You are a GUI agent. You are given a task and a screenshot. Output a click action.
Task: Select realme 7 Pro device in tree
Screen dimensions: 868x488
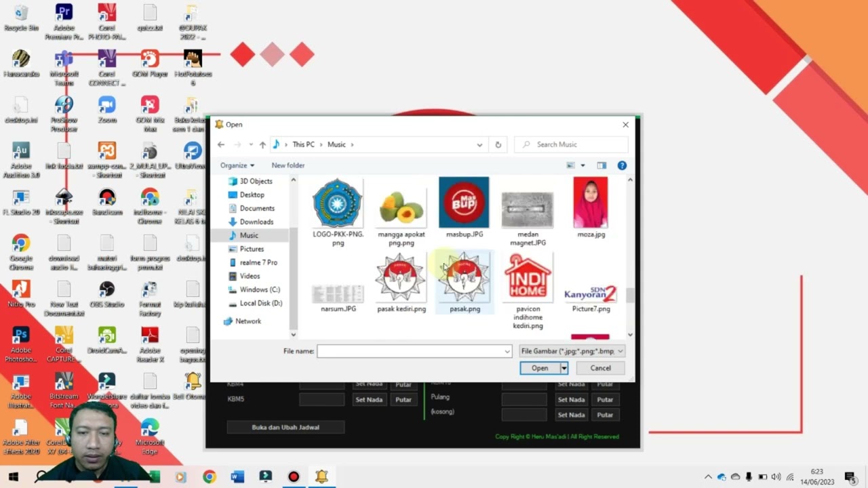coord(258,262)
